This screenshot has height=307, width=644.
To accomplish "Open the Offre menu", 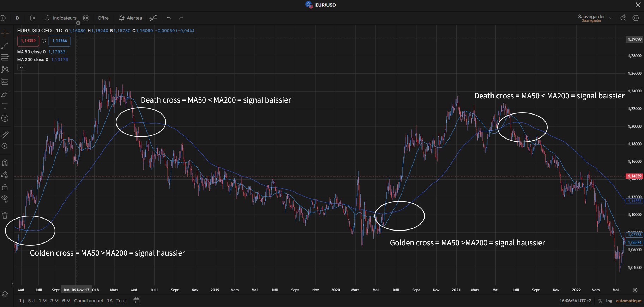I will click(103, 18).
